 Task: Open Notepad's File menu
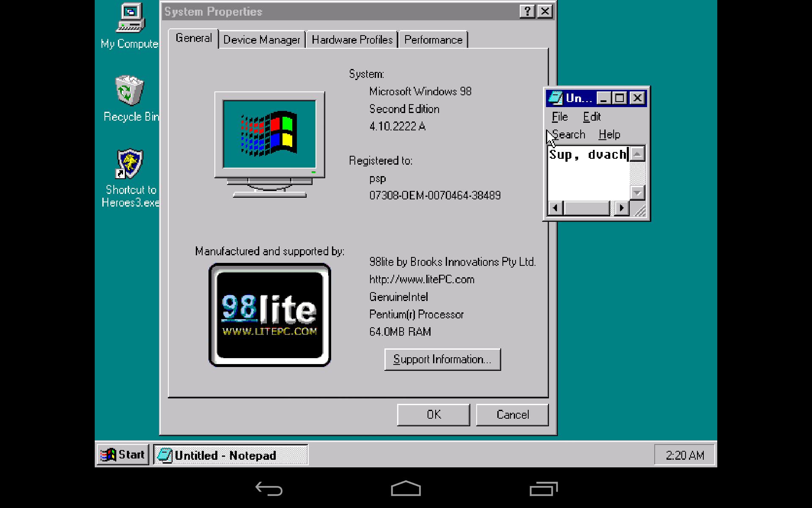click(560, 117)
